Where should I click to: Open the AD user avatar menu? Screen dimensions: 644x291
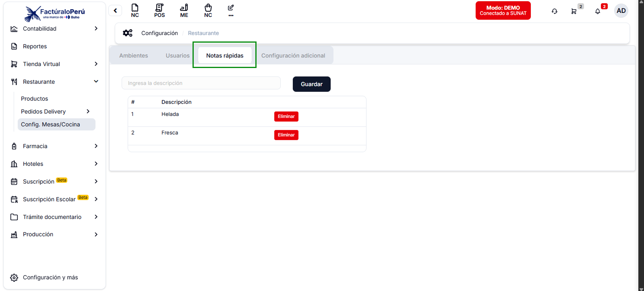coord(621,11)
